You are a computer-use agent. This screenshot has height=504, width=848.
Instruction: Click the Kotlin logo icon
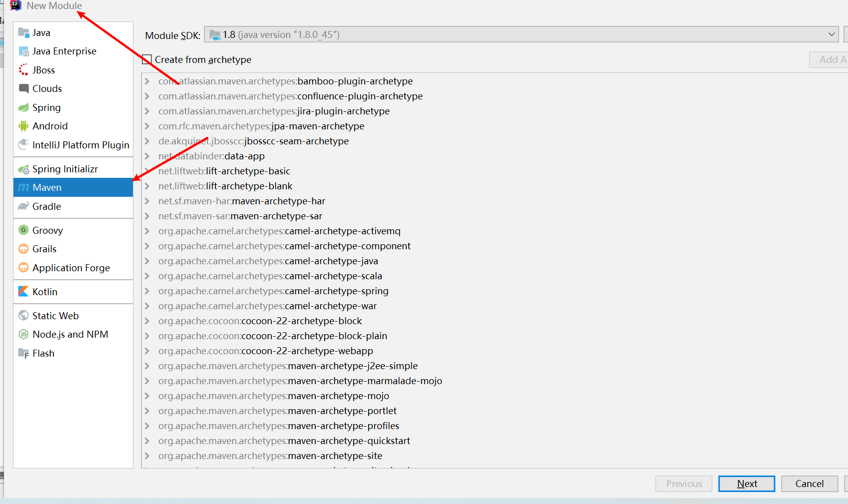coord(23,291)
